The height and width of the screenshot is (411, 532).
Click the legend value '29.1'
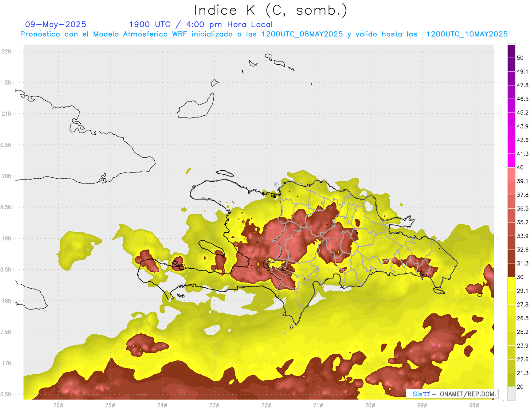coord(522,291)
